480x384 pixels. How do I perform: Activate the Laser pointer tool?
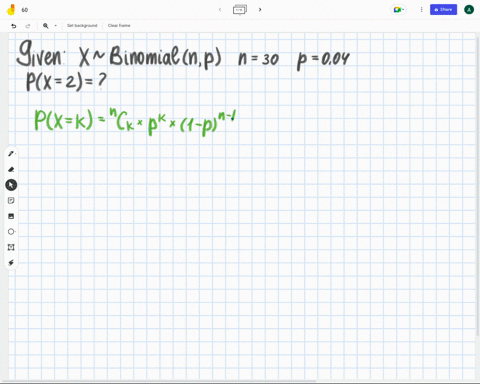pyautogui.click(x=11, y=263)
